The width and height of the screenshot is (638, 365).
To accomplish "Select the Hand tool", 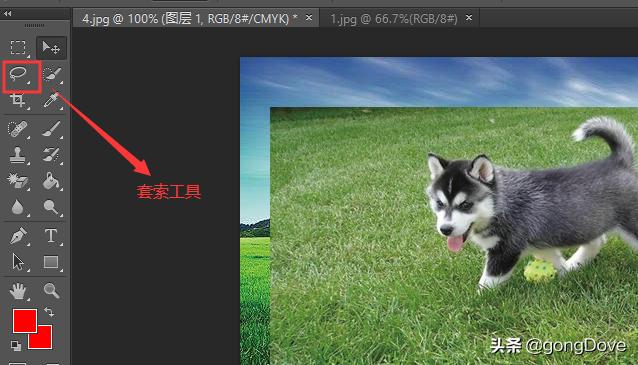I will tap(18, 291).
